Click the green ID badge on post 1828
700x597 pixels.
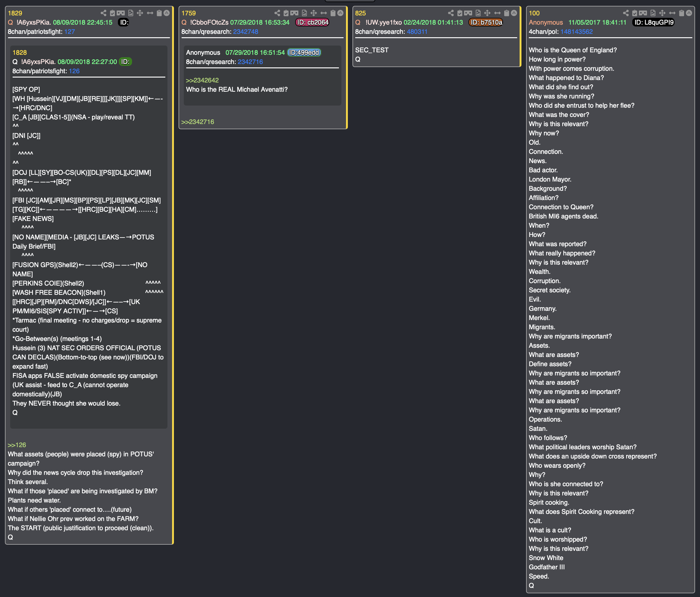[x=125, y=62]
